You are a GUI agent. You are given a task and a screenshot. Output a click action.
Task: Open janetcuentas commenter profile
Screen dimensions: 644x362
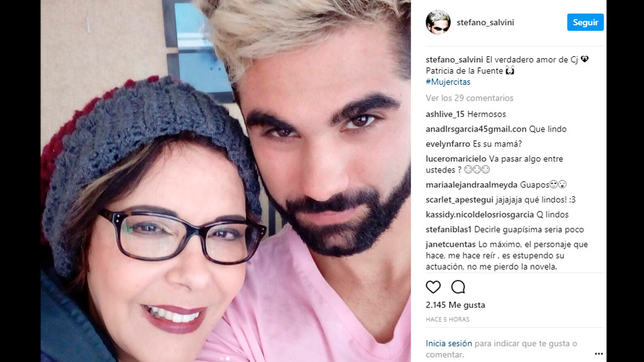click(451, 244)
